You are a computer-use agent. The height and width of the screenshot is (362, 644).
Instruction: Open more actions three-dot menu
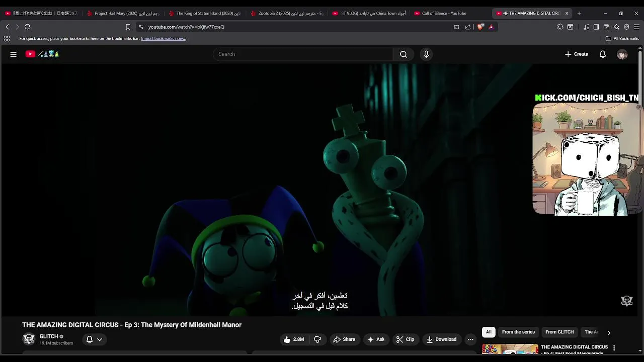pyautogui.click(x=470, y=339)
